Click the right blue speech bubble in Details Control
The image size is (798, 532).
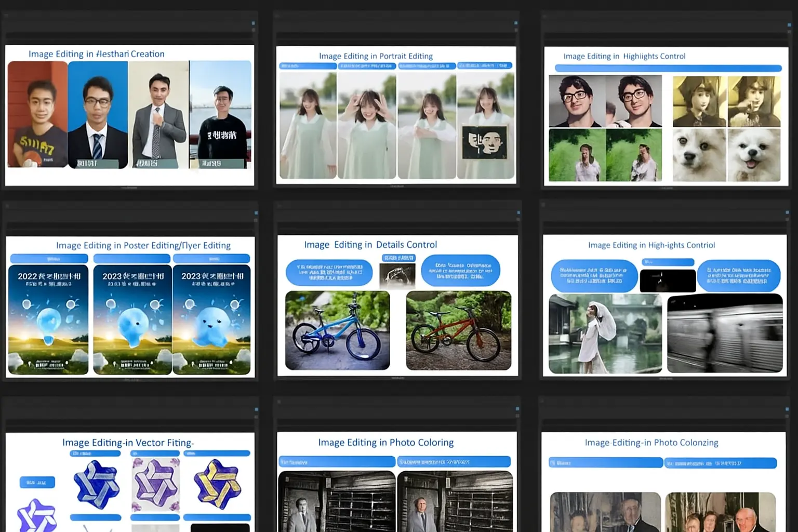coord(461,270)
